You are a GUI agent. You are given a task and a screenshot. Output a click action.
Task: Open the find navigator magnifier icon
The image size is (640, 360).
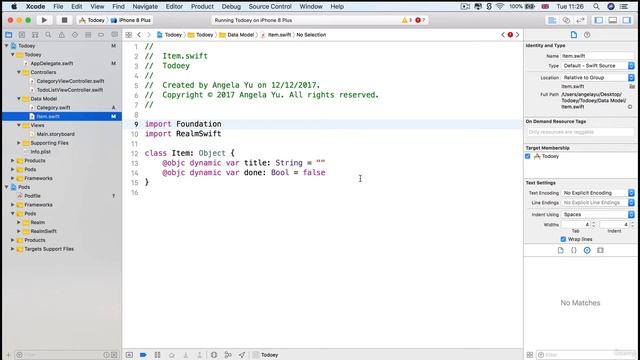click(48, 35)
